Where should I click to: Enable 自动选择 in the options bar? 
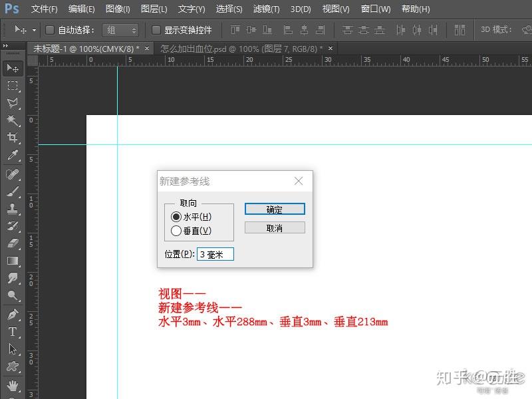point(50,30)
